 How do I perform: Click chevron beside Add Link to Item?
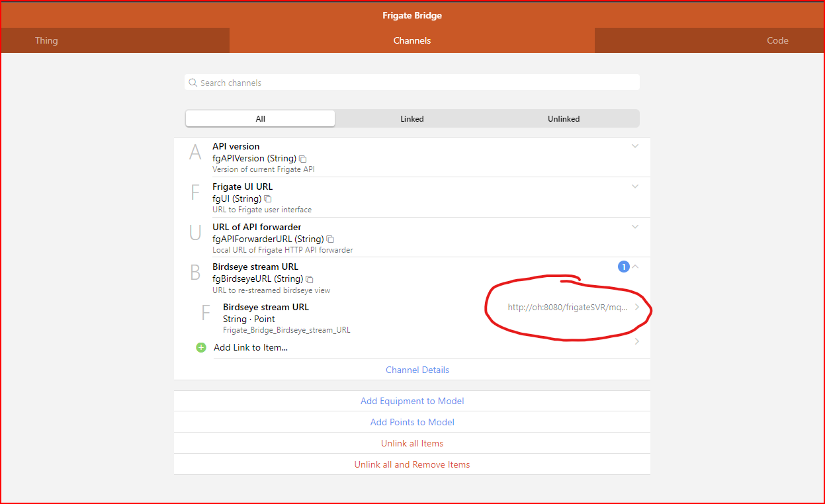coord(637,342)
